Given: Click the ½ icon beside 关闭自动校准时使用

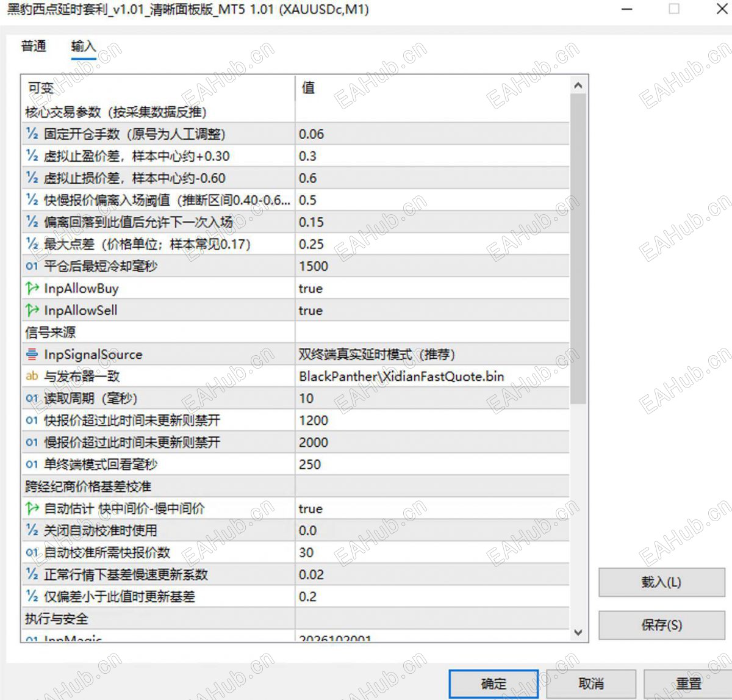Looking at the screenshot, I should [32, 530].
